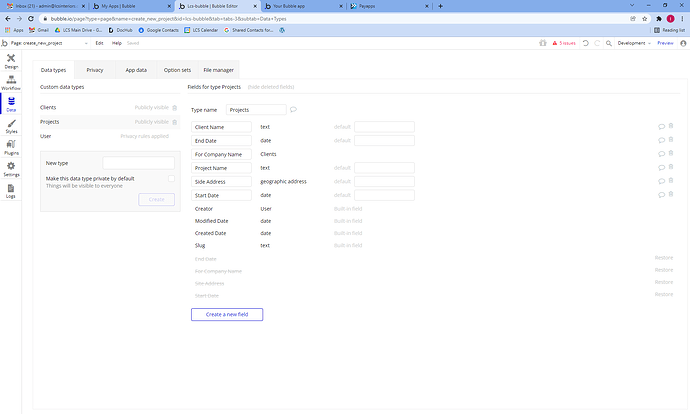Delete the Client Name field
This screenshot has width=690, height=414.
coord(671,126)
